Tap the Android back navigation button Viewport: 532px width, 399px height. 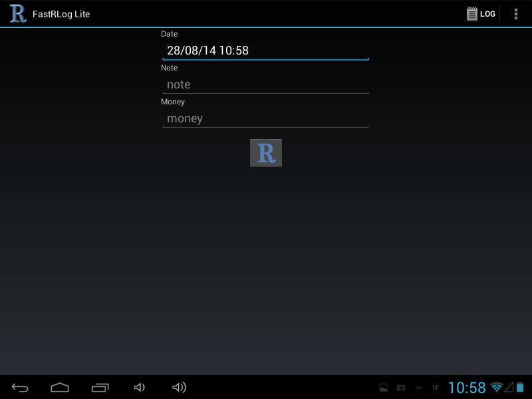pos(20,388)
